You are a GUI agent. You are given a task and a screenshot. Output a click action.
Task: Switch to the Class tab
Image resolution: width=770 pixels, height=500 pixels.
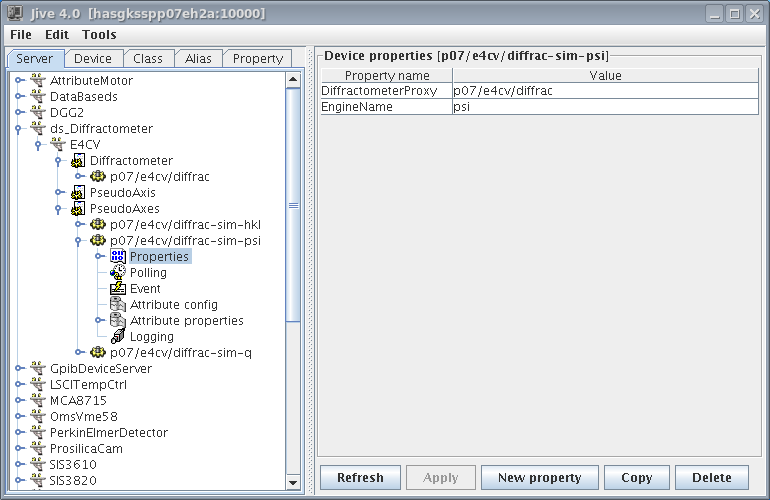click(x=148, y=58)
